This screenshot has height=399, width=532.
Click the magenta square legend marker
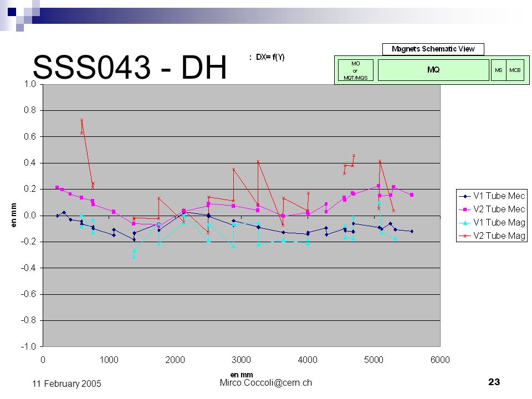coord(465,209)
